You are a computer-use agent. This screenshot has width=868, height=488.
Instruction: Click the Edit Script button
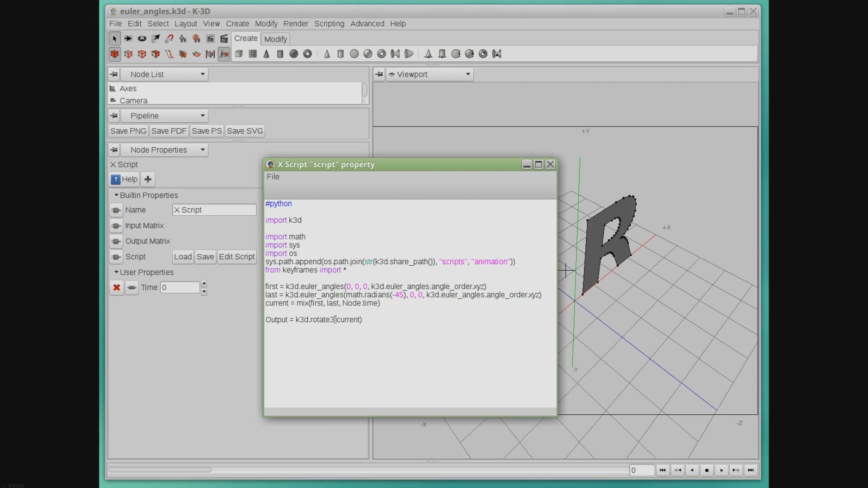click(237, 257)
